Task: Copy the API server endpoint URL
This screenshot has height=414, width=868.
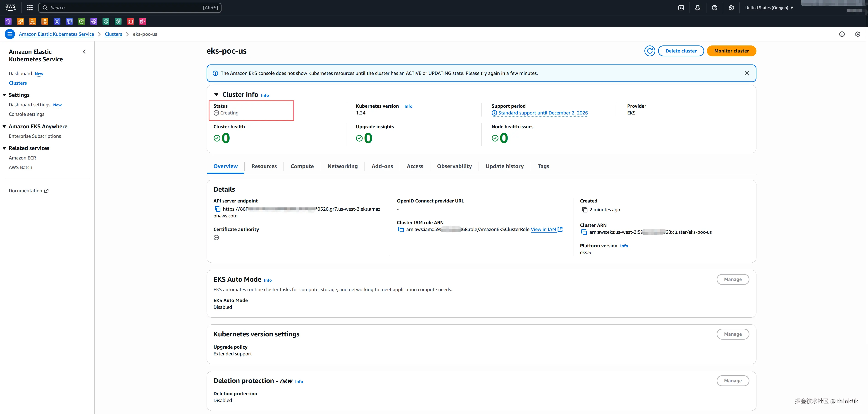Action: tap(218, 209)
